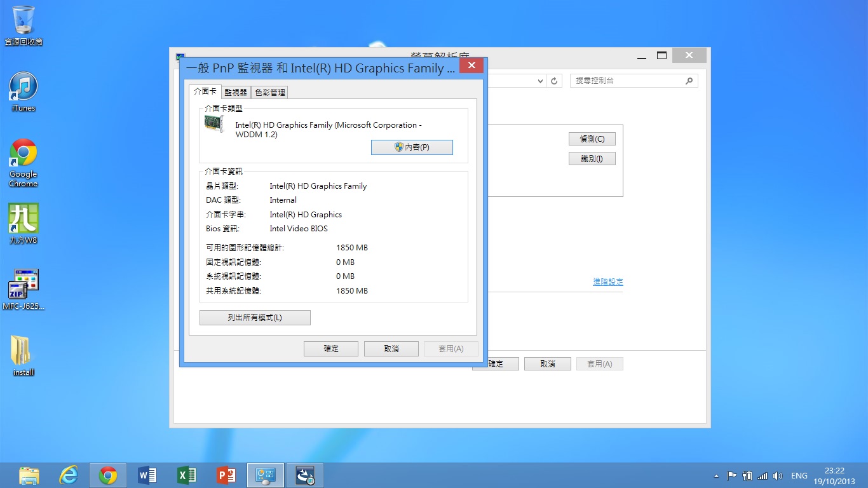The height and width of the screenshot is (488, 868).
Task: Select the Google Chrome desktop shortcut
Action: pos(24,163)
